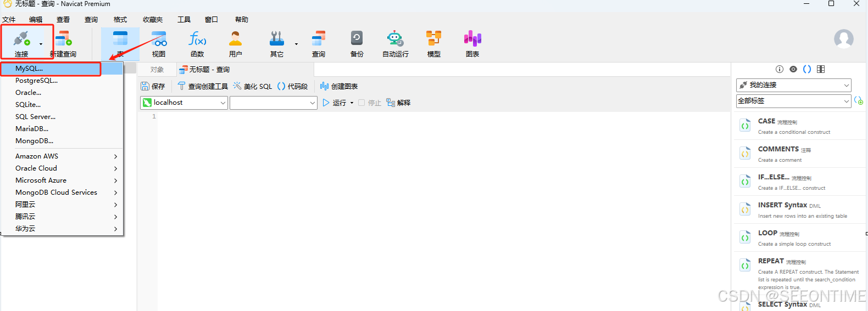The image size is (868, 311).
Task: Expand the 阿里云 submenu
Action: pos(62,205)
